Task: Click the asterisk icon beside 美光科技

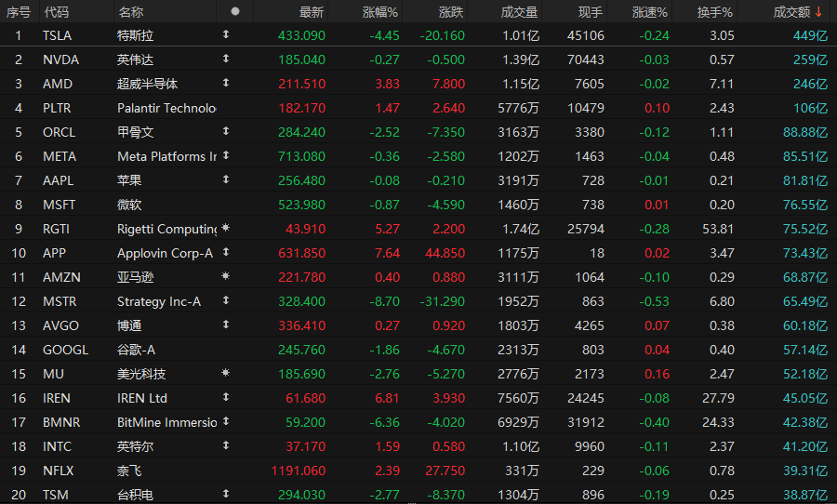Action: point(226,373)
